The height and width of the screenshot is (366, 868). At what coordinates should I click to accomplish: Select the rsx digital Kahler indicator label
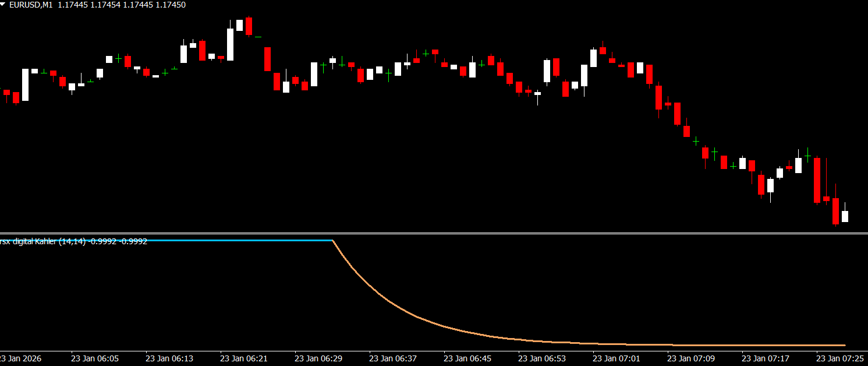(x=73, y=241)
